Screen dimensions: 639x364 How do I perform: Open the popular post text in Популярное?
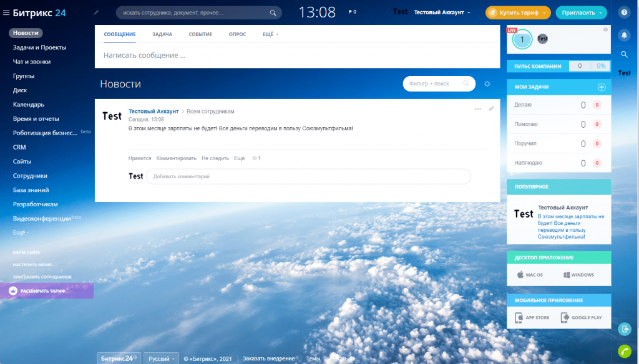pyautogui.click(x=570, y=226)
